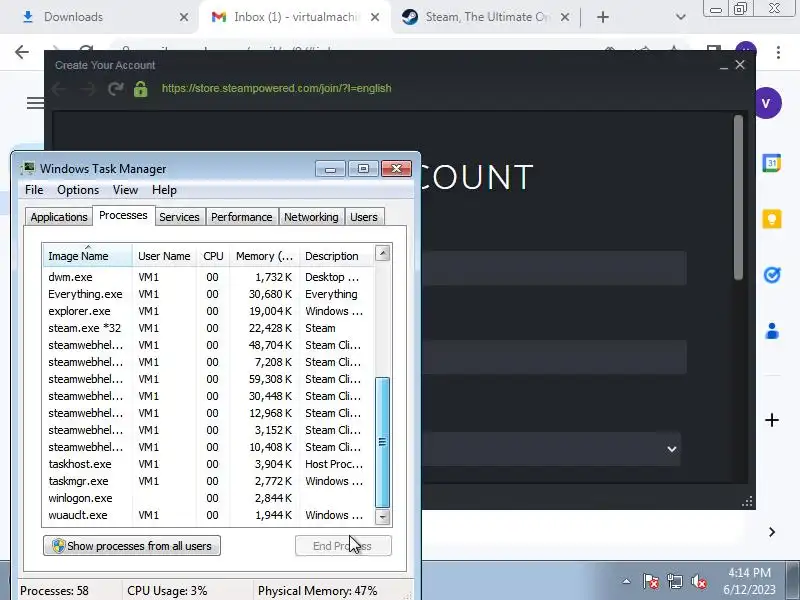Collapse Gmail side panel arrow

pyautogui.click(x=772, y=532)
